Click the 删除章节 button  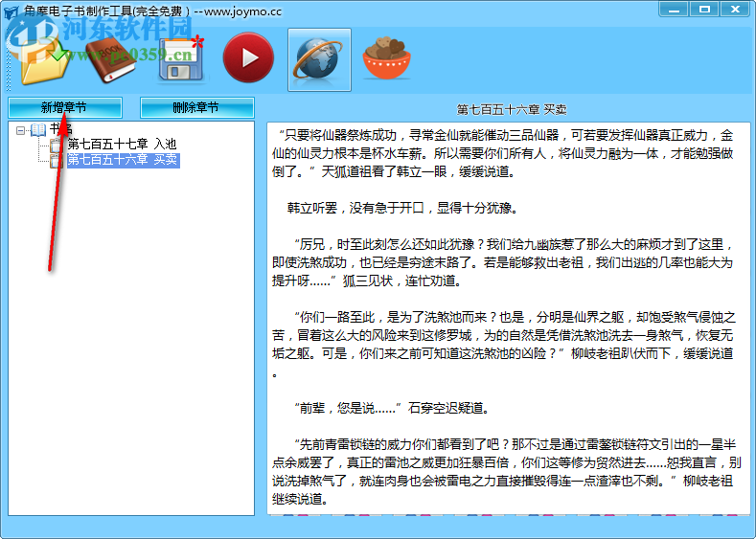tap(196, 107)
